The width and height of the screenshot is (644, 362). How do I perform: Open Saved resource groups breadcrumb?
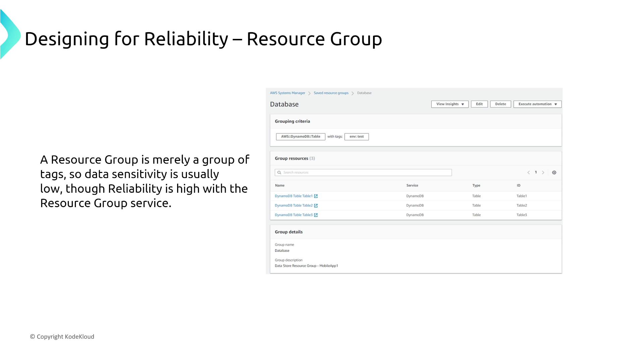point(331,93)
